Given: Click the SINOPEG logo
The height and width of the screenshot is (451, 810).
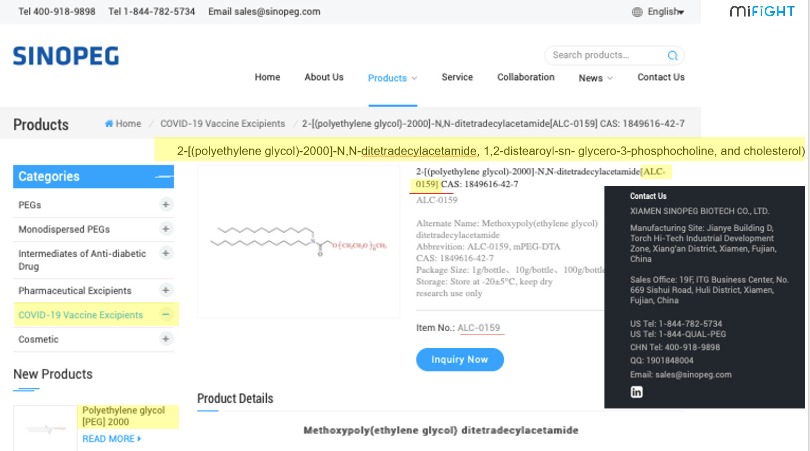Looking at the screenshot, I should [x=66, y=56].
